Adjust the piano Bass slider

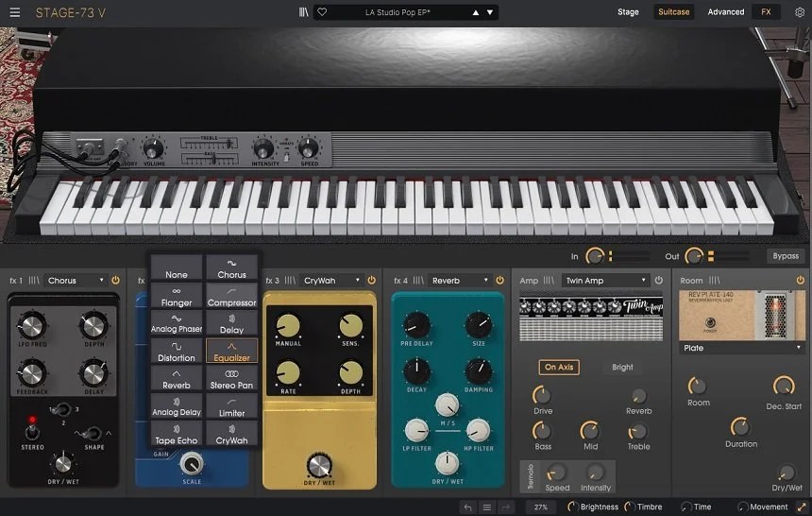coord(210,159)
